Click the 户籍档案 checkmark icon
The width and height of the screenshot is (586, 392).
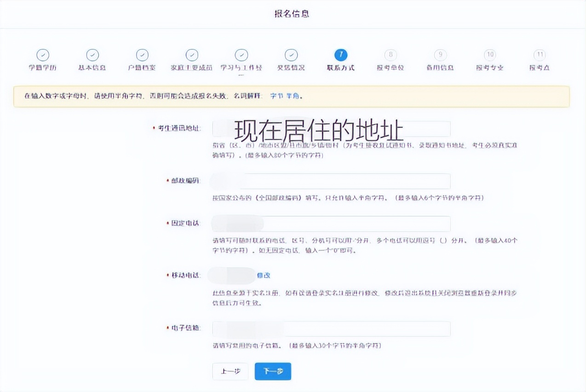(x=141, y=54)
